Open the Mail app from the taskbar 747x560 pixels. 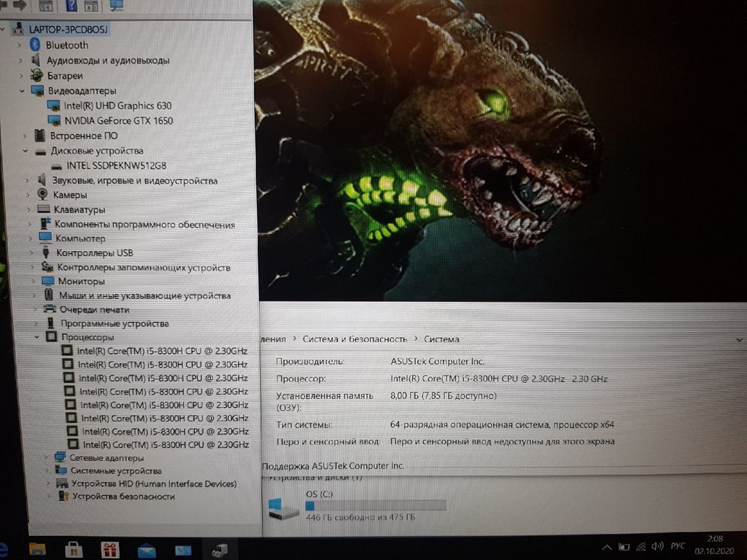click(147, 549)
